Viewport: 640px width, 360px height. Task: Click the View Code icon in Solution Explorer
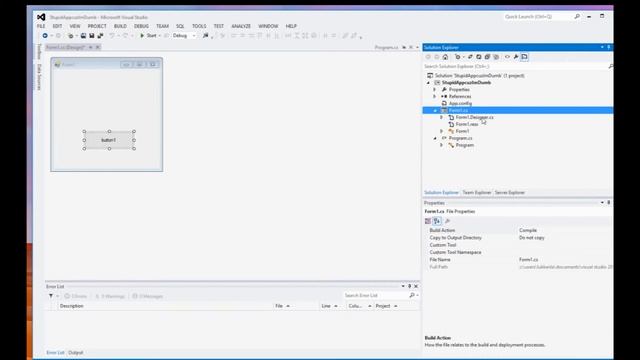[x=507, y=57]
